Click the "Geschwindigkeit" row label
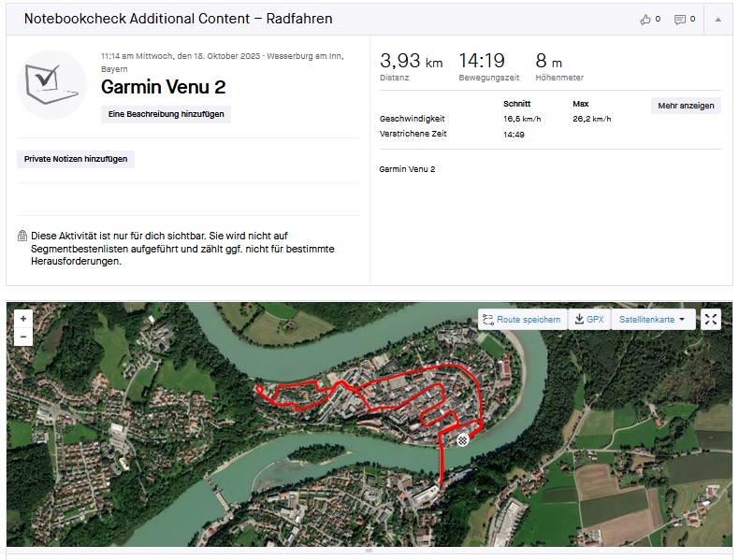Screen dimensions: 739x560 (412, 119)
